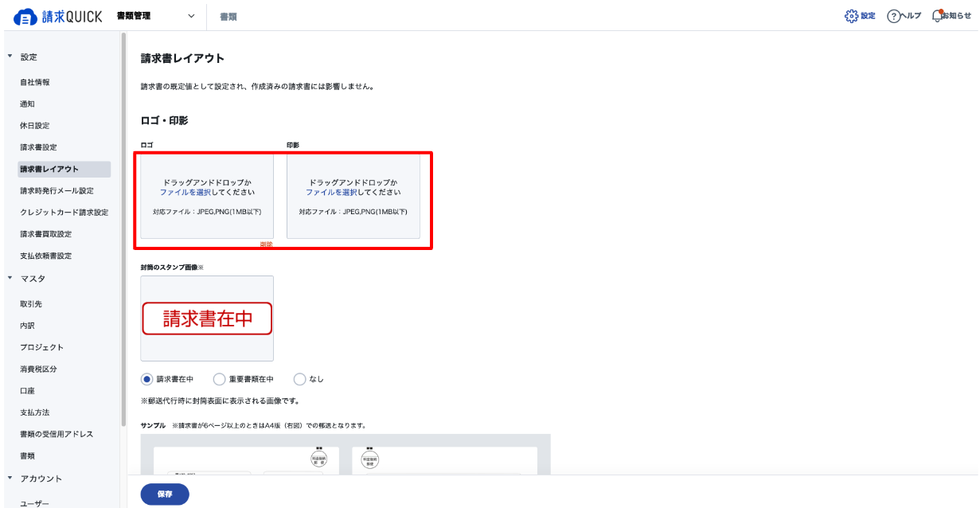Select the 請求書在中 radio button
The image size is (980, 508).
146,379
